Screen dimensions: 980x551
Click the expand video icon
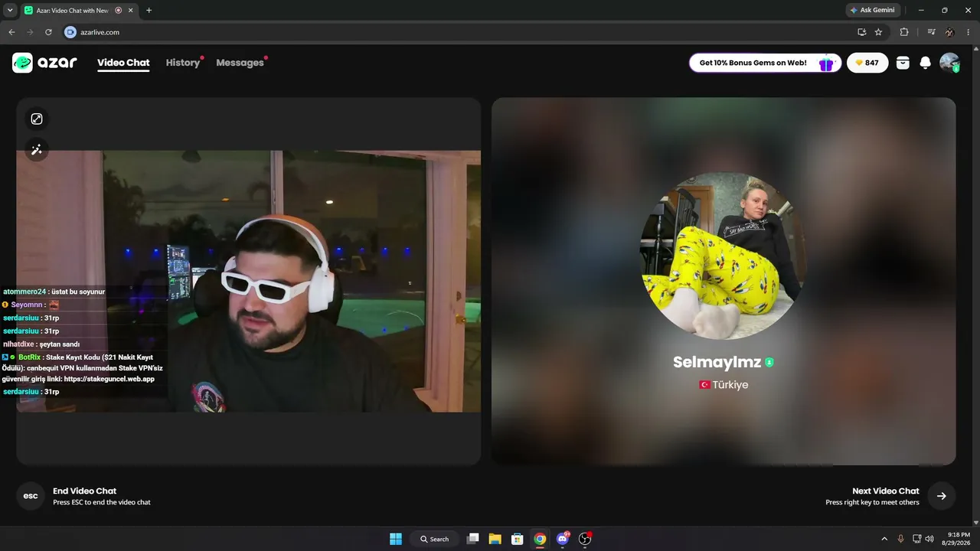pos(36,119)
